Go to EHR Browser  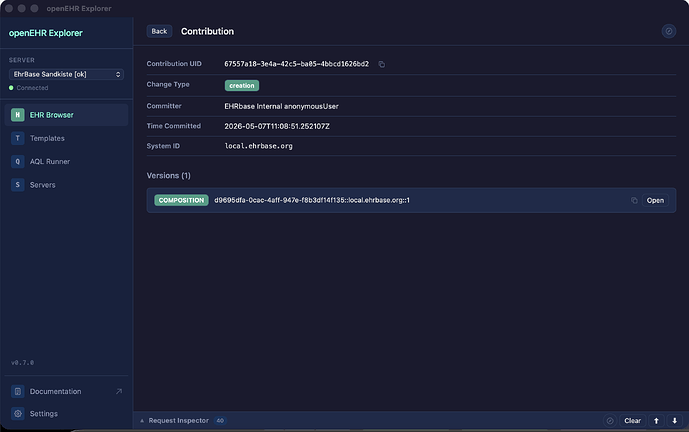coord(66,115)
